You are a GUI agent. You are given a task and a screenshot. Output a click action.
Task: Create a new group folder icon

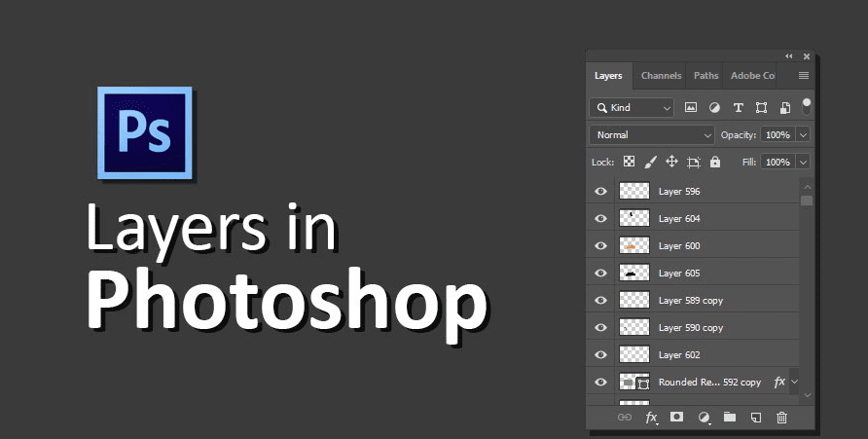tap(730, 417)
